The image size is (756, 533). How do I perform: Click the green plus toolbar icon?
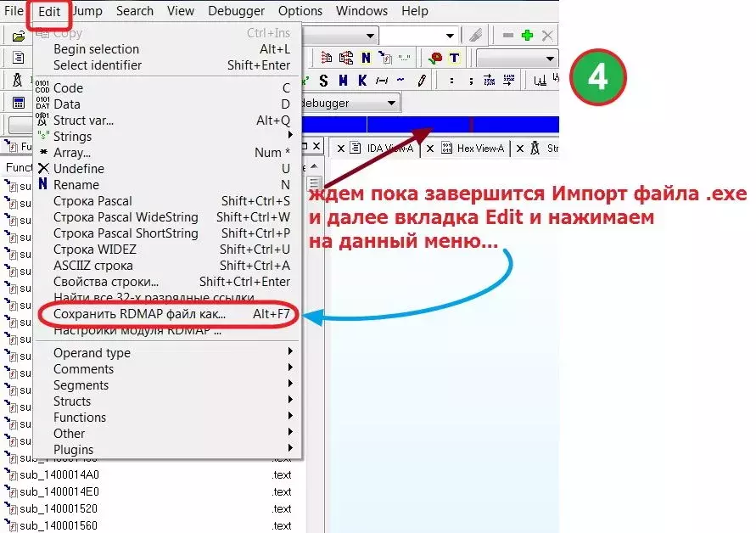pos(528,35)
